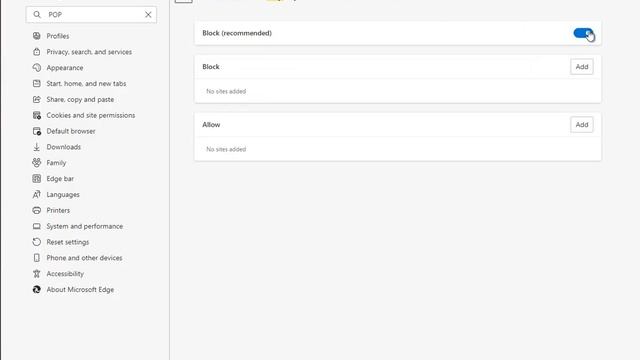
Task: Open Downloads settings
Action: [63, 147]
